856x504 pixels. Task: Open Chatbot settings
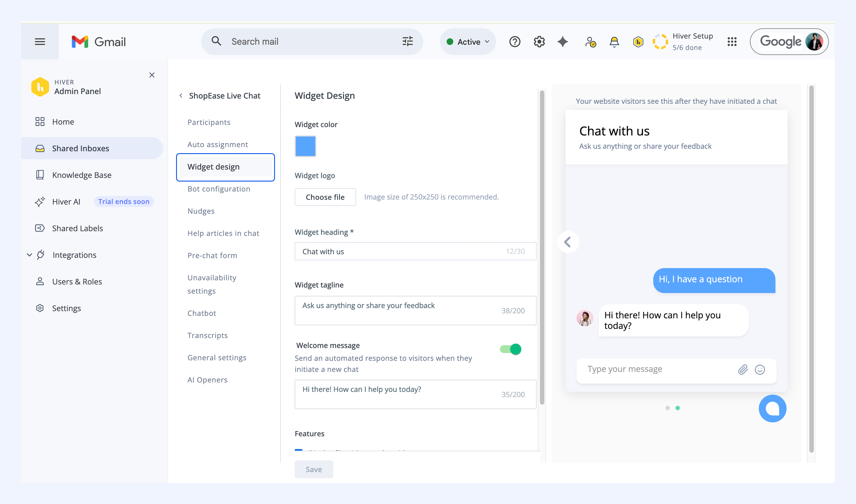pos(202,313)
